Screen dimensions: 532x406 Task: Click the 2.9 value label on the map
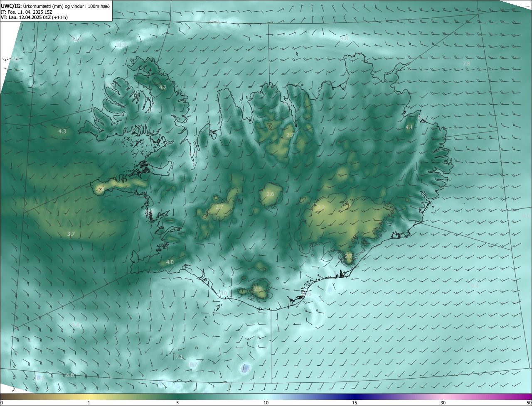(258, 289)
